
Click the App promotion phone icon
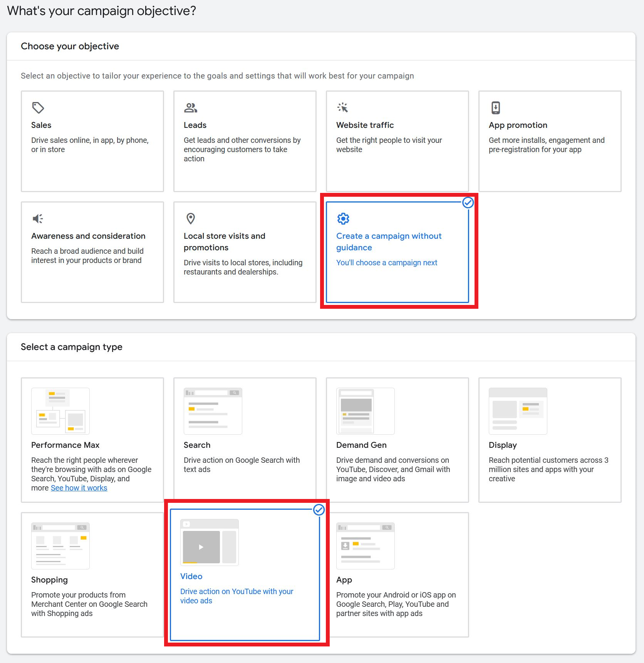tap(495, 108)
